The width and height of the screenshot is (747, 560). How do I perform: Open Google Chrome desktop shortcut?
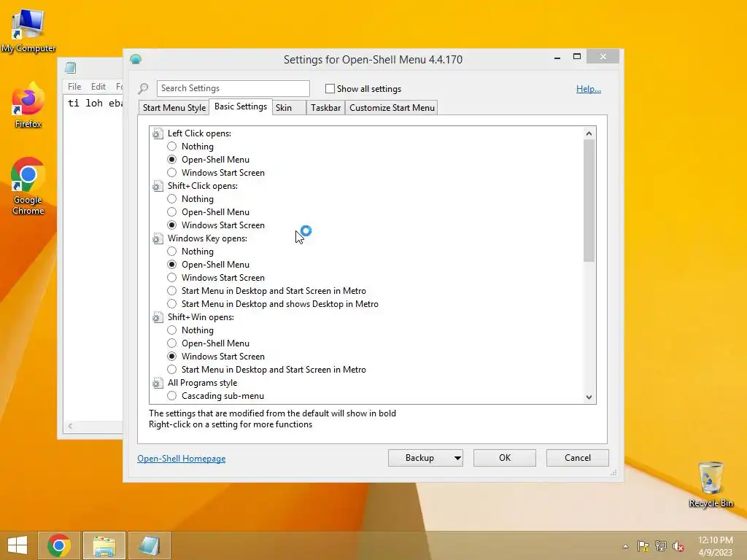[x=28, y=187]
